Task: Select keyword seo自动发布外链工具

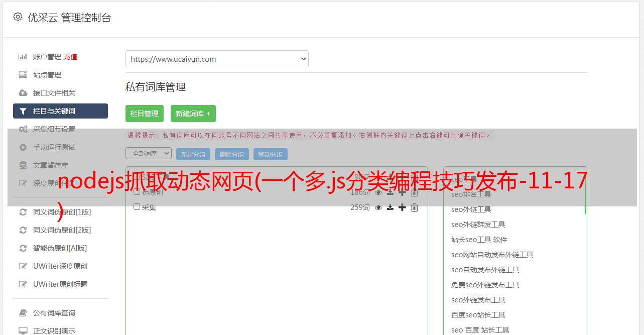Action: 485,270
